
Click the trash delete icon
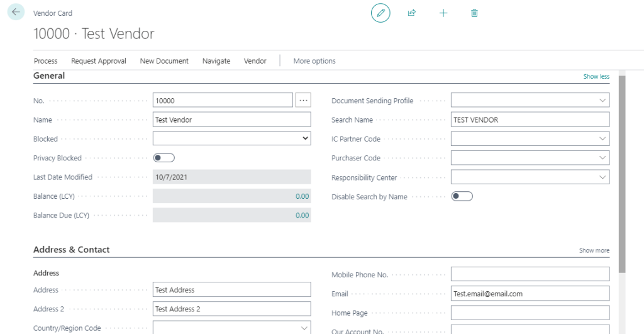click(474, 13)
